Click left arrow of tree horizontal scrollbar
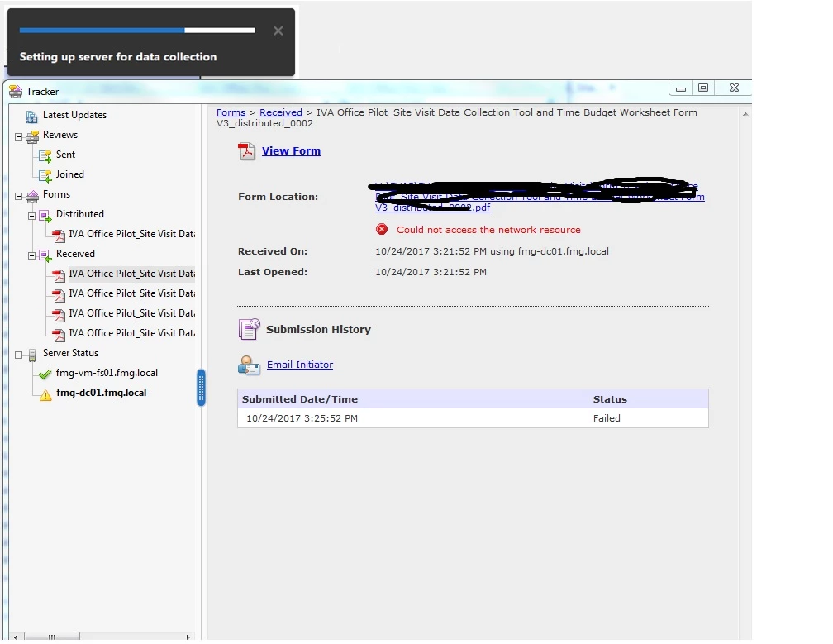The image size is (833, 644). (16, 637)
